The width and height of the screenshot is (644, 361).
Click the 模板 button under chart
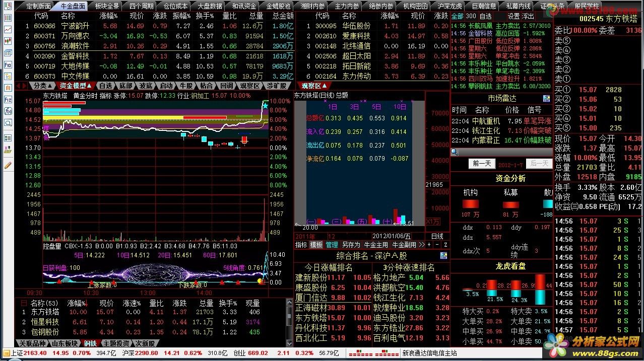(x=316, y=245)
